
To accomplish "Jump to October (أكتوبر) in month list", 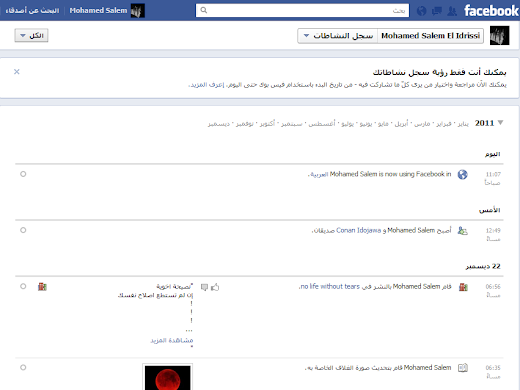I will 267,124.
